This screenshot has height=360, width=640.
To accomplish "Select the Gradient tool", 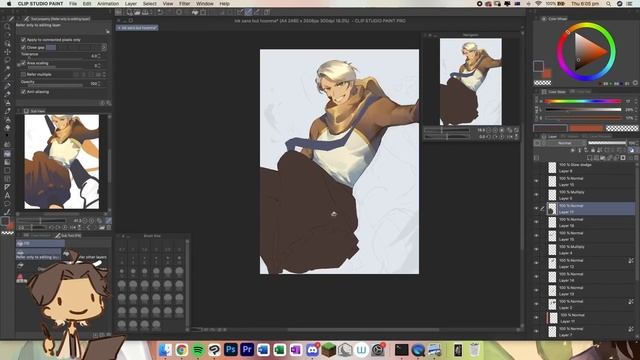I will [7, 162].
